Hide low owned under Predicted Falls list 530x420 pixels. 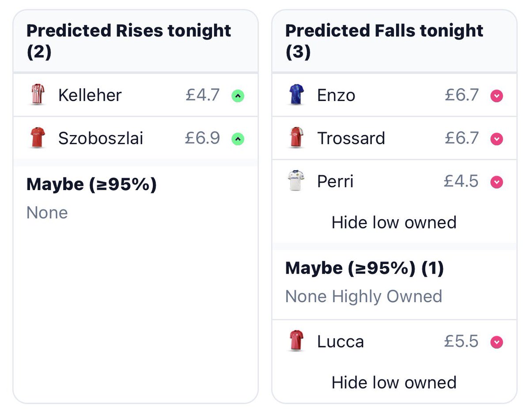(394, 222)
